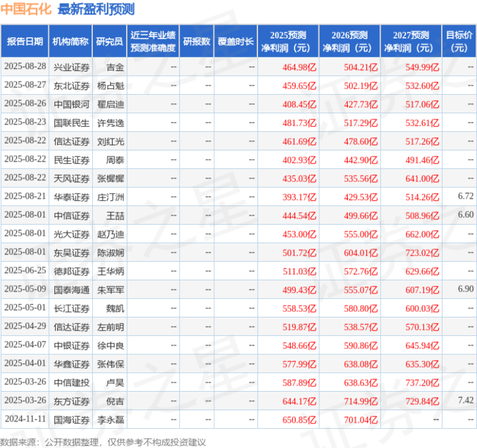The height and width of the screenshot is (448, 477).
Task: Click the 2025预测净利润 column header
Action: [288, 41]
